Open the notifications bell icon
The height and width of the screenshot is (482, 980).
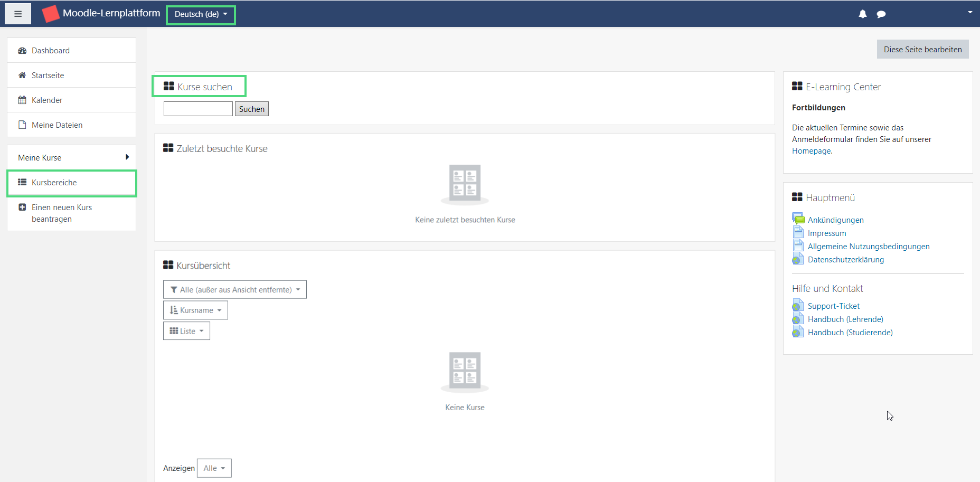pos(863,14)
